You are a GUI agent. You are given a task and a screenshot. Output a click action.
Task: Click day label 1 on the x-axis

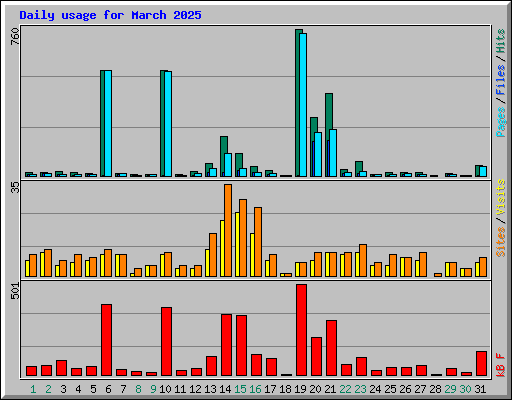[x=33, y=389]
